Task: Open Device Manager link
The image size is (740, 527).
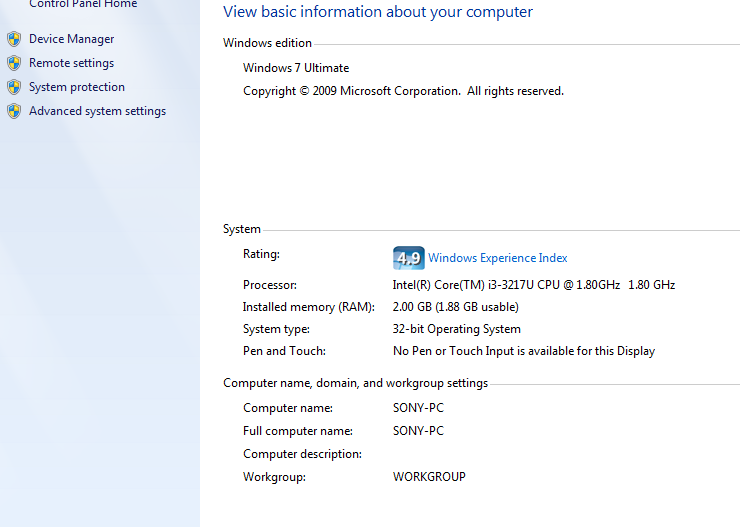Action: [71, 39]
